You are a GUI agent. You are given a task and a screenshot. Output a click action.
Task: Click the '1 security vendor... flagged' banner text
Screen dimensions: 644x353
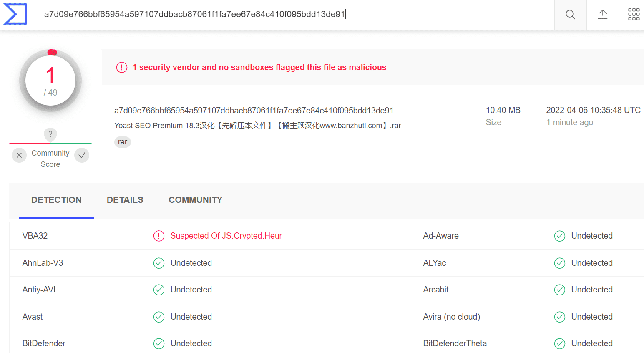[x=259, y=67]
